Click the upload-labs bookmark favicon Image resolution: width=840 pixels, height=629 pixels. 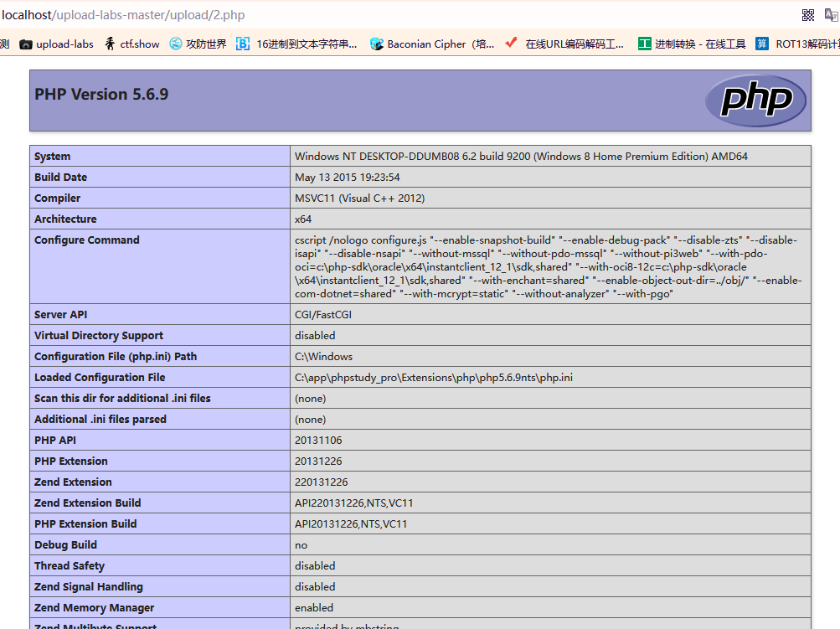pyautogui.click(x=26, y=44)
